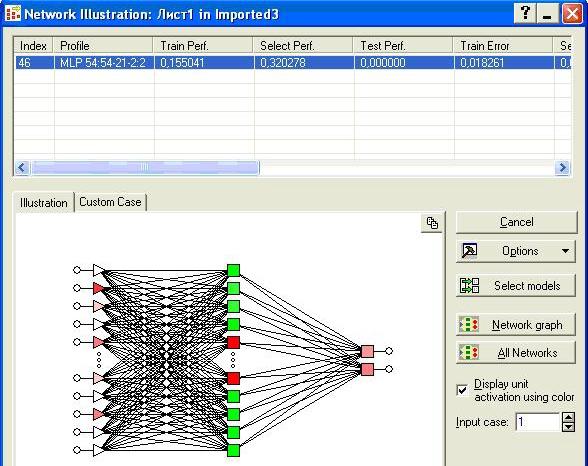Click the Train Error column header
The height and width of the screenshot is (466, 588).
503,46
